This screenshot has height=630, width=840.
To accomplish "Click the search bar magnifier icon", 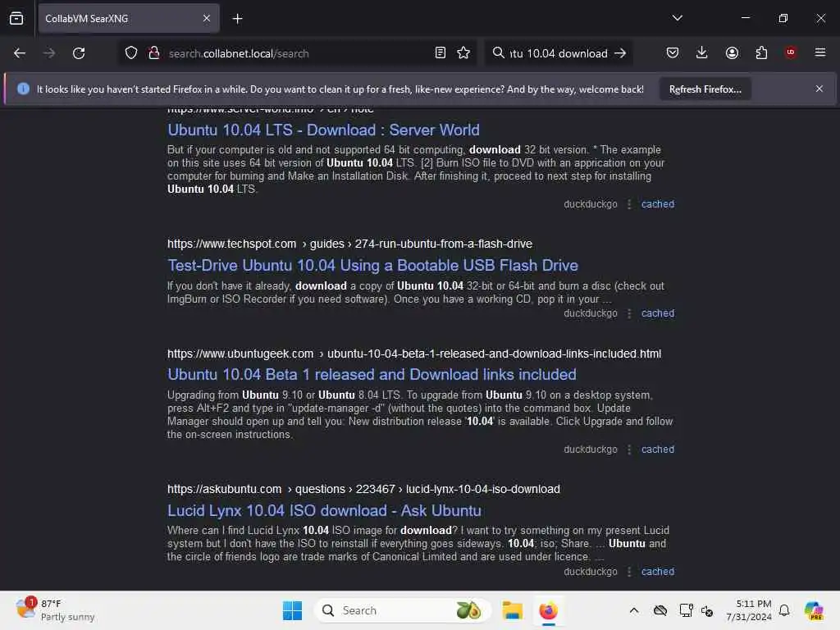I will pos(498,53).
